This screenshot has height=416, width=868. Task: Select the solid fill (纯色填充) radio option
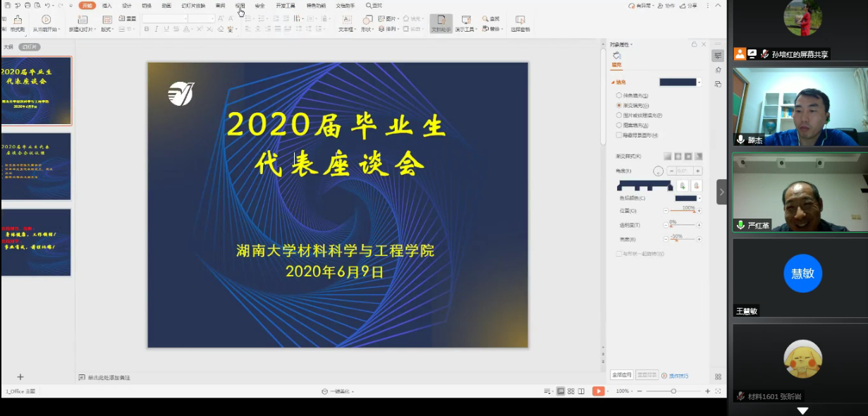point(619,95)
